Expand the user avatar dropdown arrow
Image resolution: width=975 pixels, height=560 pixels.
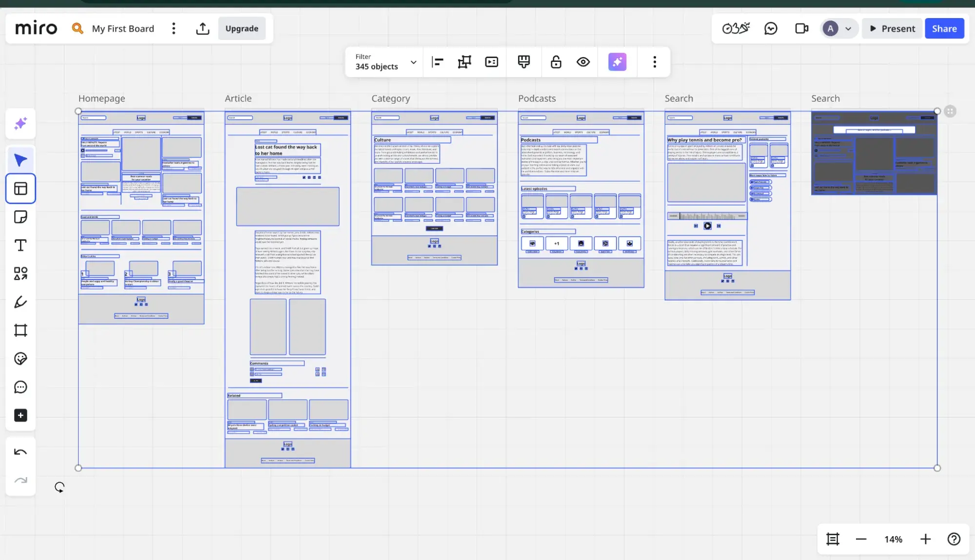(x=848, y=29)
